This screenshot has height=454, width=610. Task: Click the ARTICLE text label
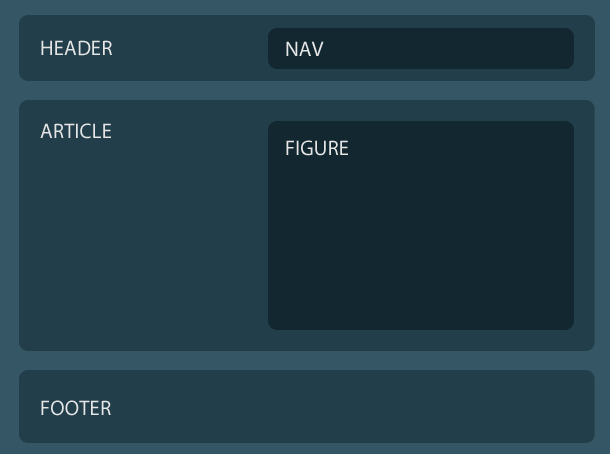pyautogui.click(x=76, y=131)
